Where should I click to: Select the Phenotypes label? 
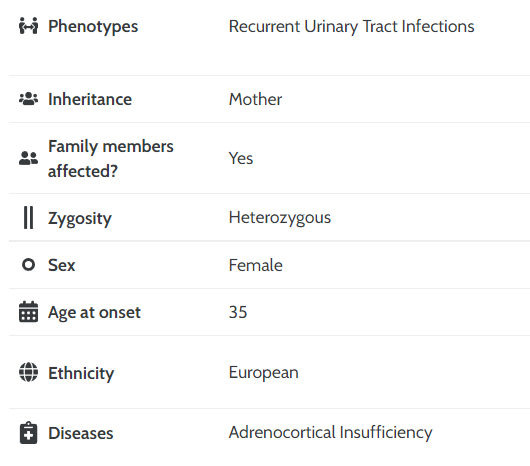tap(93, 27)
